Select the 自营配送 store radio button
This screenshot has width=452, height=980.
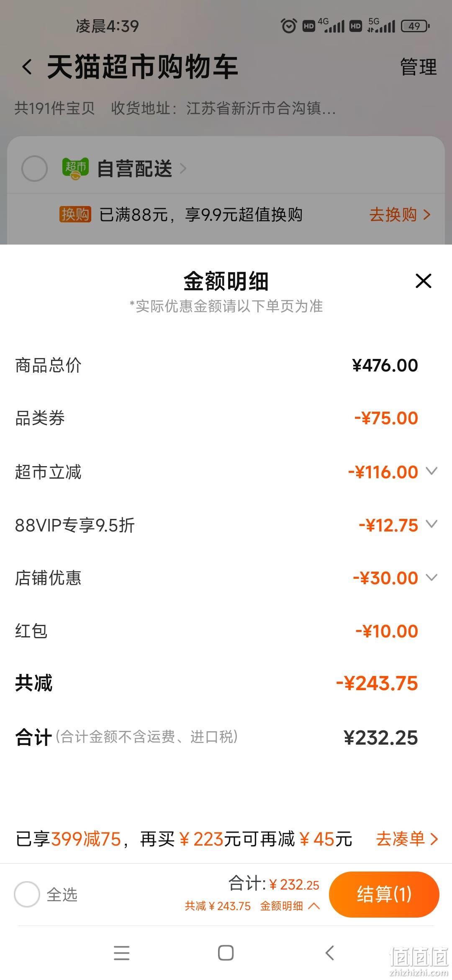coord(34,168)
